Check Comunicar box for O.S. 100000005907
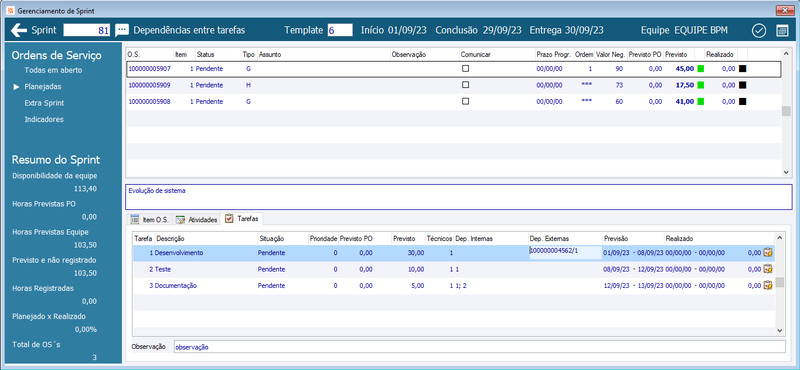 point(465,68)
